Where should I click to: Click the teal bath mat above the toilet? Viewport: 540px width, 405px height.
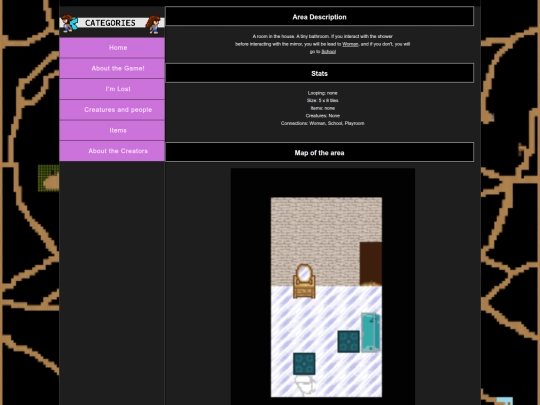(304, 364)
